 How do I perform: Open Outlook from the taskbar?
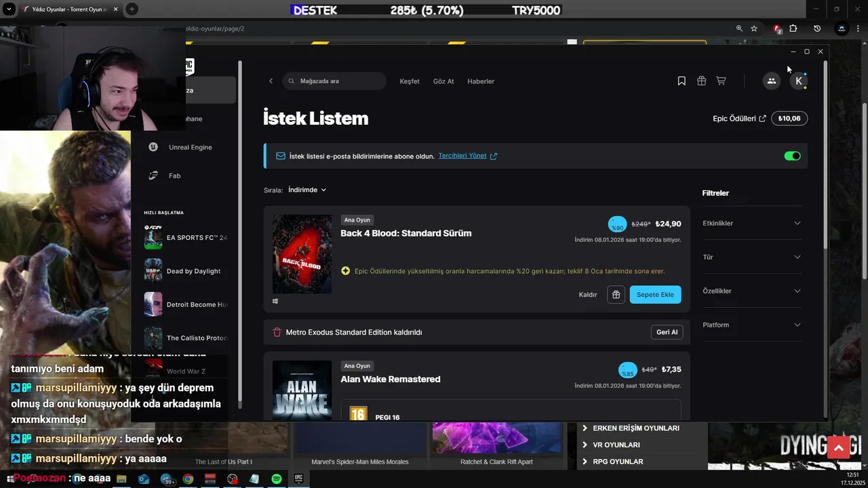point(144,479)
